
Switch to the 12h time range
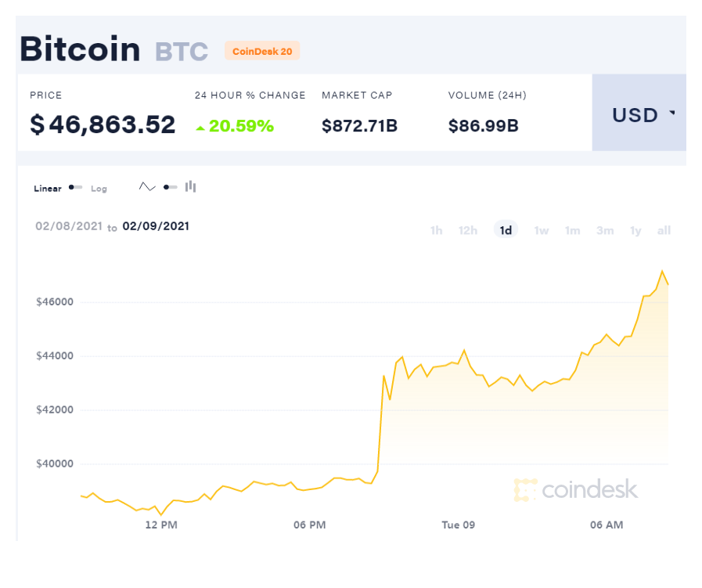468,230
